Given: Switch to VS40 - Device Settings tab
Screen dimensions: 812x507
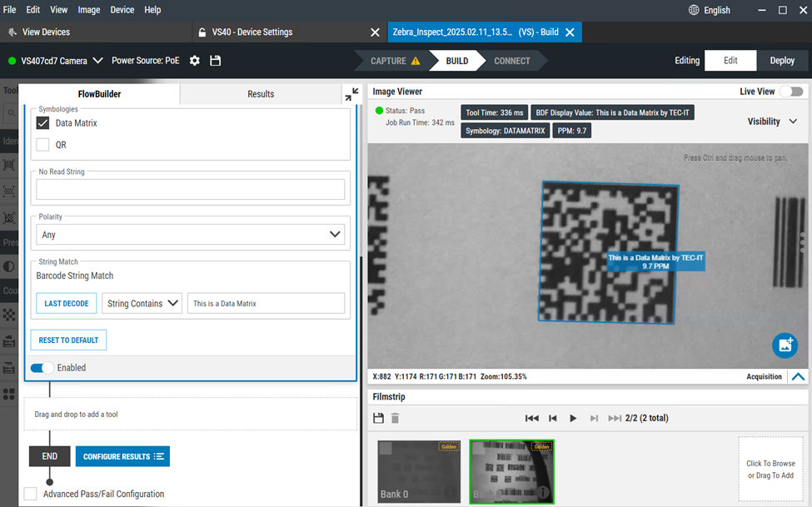Looking at the screenshot, I should tap(252, 32).
